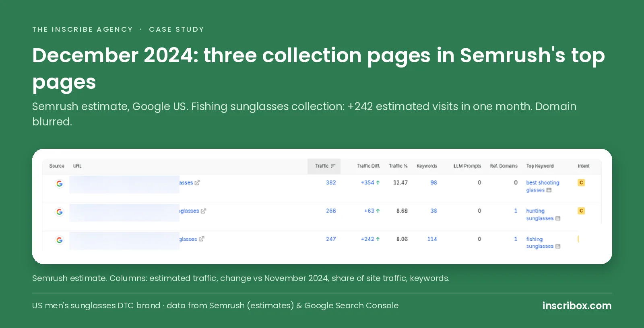
Task: Open the fishing sunglasses keyword link
Action: pos(540,242)
